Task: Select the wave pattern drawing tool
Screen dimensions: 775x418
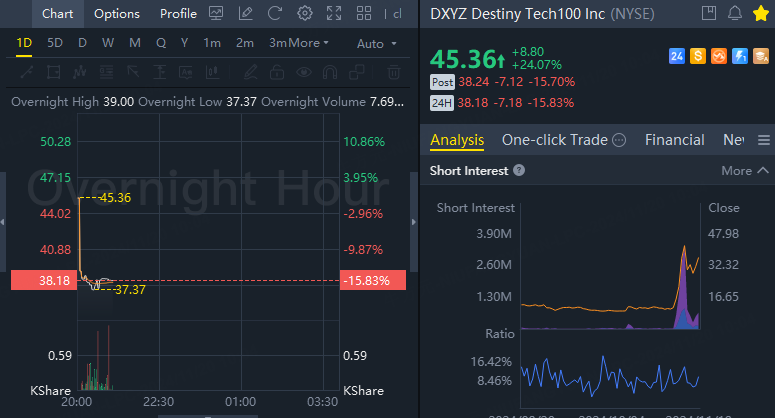Action: point(80,73)
